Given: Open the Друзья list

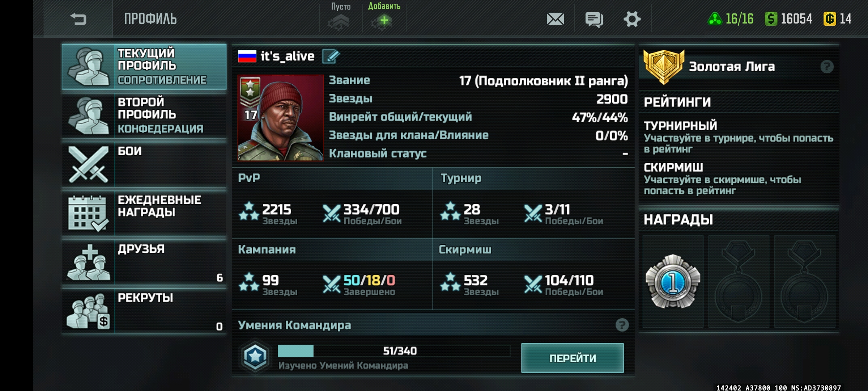Looking at the screenshot, I should pyautogui.click(x=144, y=262).
